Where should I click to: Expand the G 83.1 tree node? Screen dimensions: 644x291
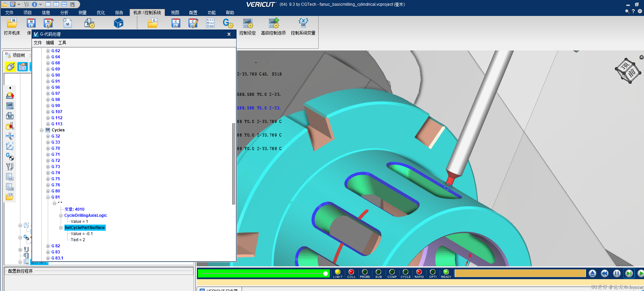(x=48, y=258)
